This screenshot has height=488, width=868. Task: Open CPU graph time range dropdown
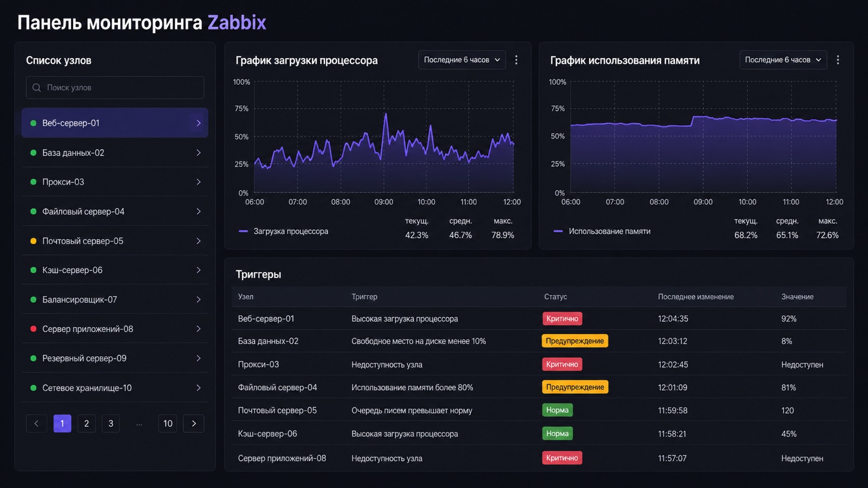coord(462,60)
